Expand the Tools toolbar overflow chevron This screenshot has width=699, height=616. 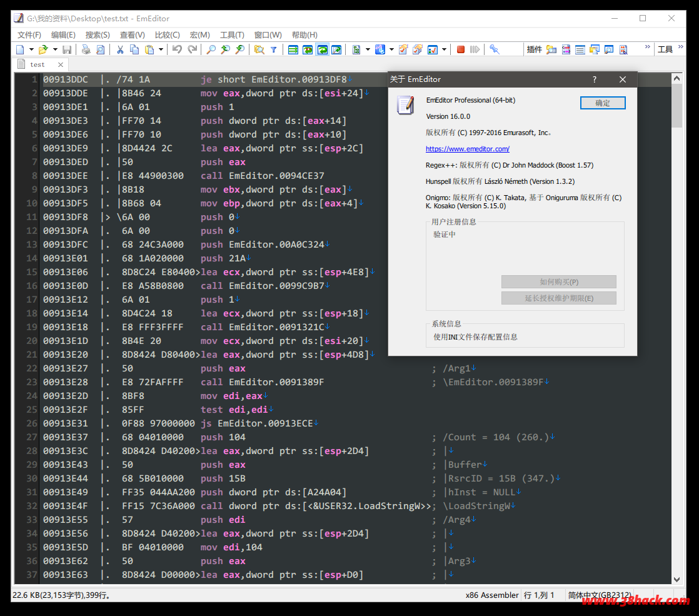tap(681, 47)
